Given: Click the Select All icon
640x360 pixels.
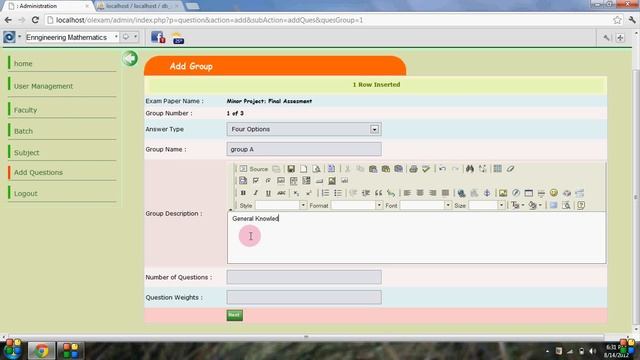Looking at the screenshot, I should click(497, 169).
